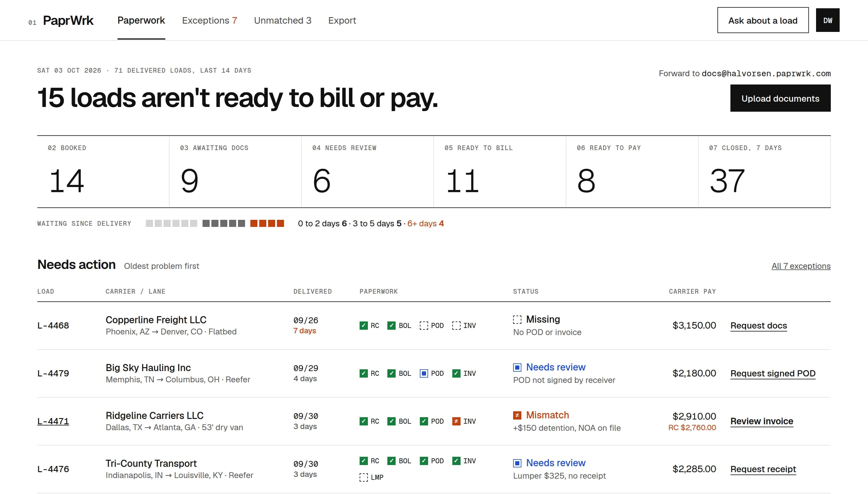Select the Ready to Pay 8 card

(x=632, y=172)
